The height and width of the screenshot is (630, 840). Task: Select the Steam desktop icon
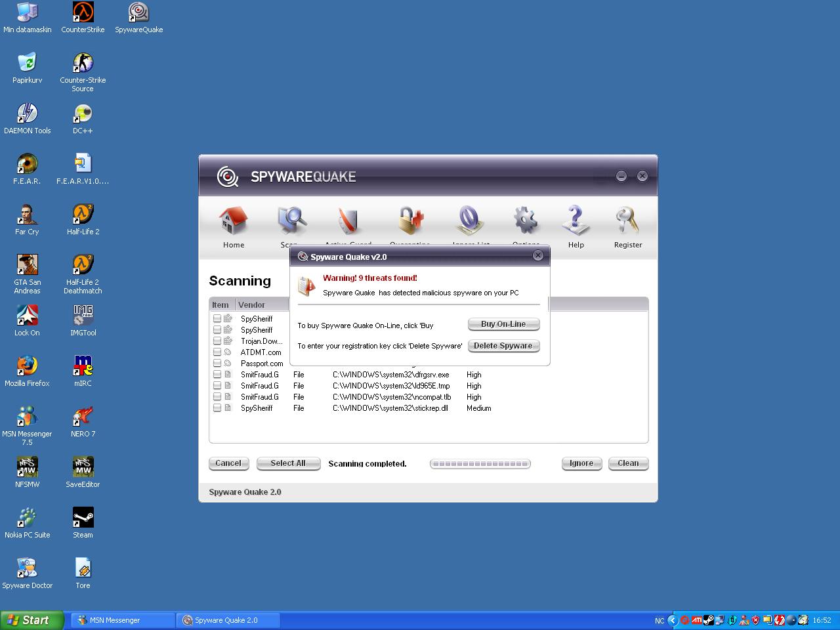click(83, 523)
